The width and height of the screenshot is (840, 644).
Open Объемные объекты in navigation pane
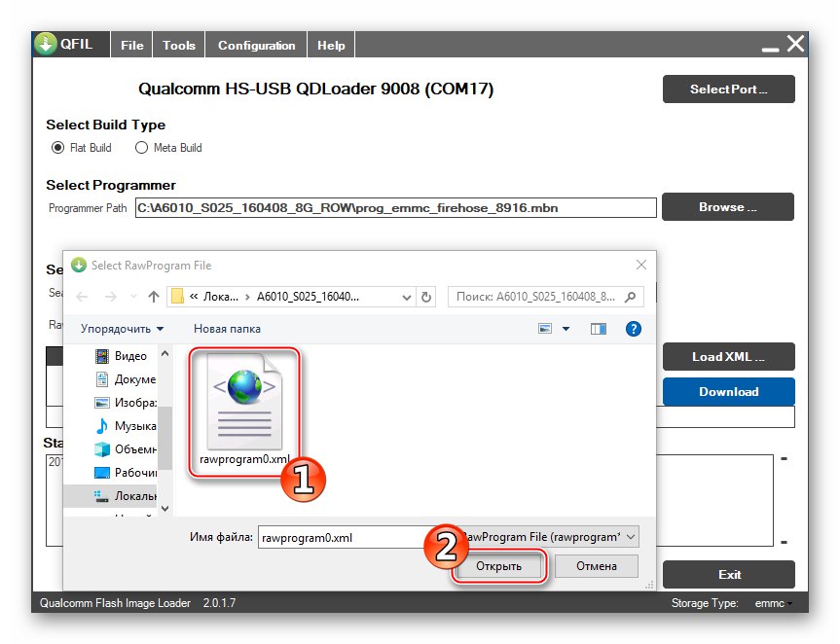(125, 449)
